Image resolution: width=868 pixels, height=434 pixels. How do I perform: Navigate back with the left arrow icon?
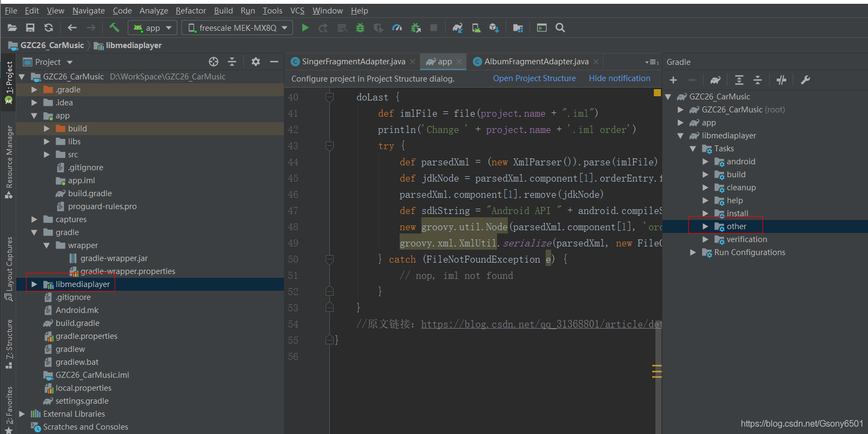[72, 28]
